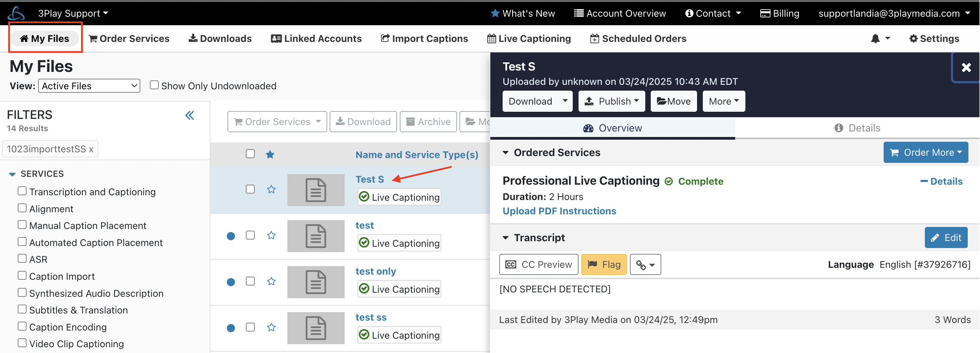Open the test only document thumbnail
The height and width of the screenshot is (353, 980).
(316, 282)
